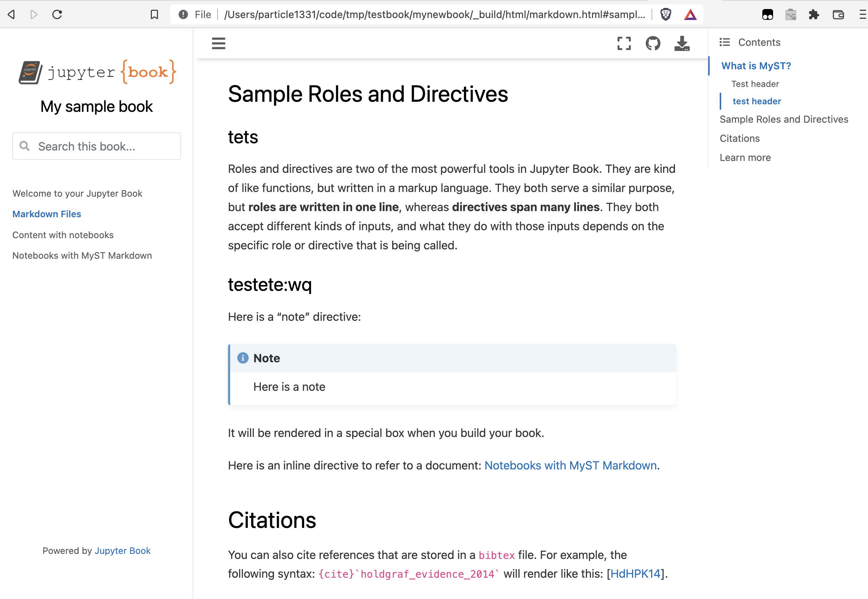Open the GitHub repository icon
Screen dimensions: 868x599
tap(653, 44)
